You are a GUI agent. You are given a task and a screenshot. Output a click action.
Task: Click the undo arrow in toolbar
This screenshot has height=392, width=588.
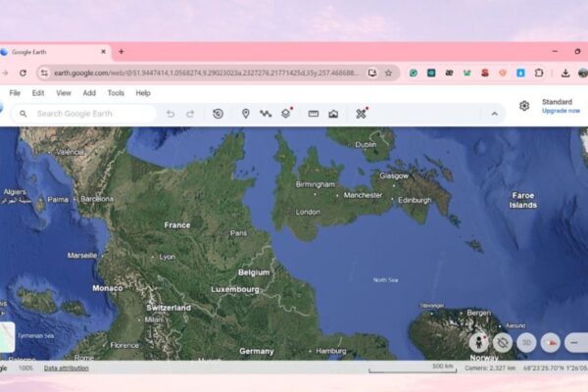coord(171,114)
